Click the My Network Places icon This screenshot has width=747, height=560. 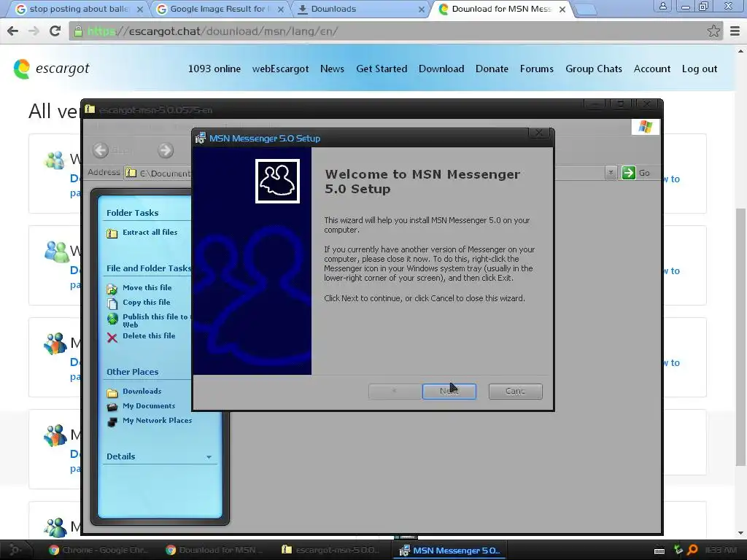tap(112, 422)
